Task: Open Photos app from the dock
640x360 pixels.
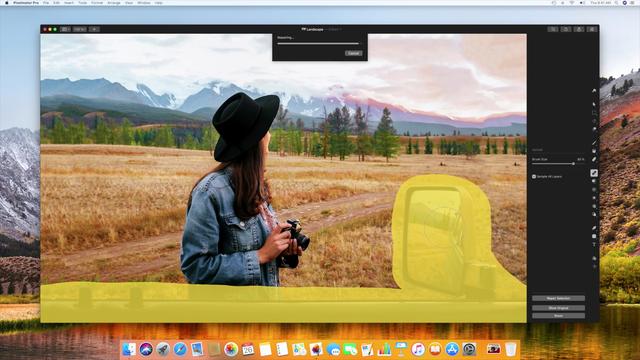Action: (x=231, y=349)
